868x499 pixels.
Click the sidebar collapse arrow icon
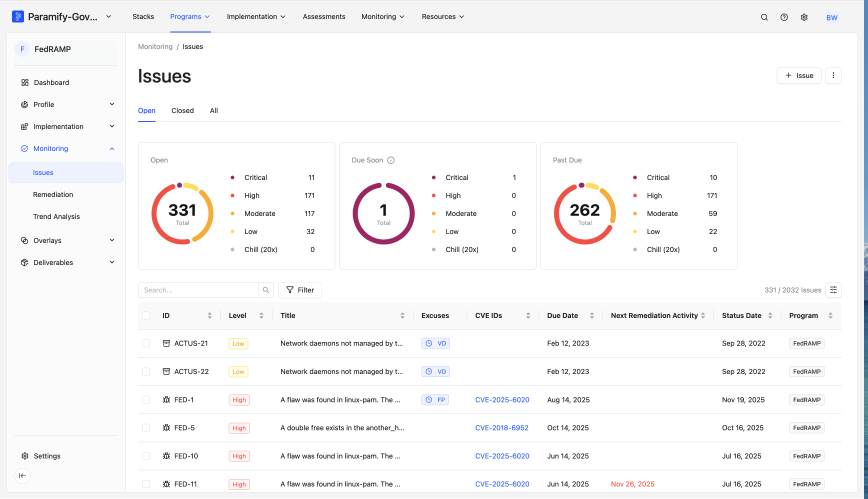(x=22, y=475)
